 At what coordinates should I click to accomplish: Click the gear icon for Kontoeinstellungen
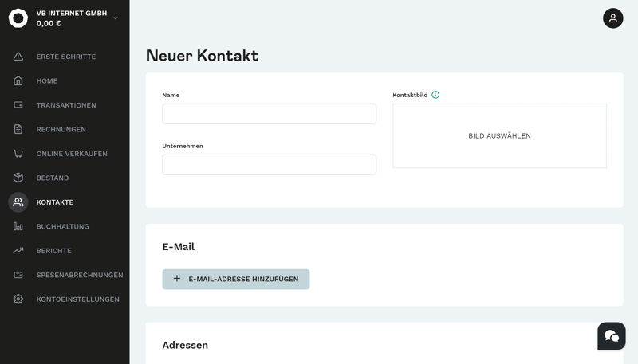[x=18, y=299]
